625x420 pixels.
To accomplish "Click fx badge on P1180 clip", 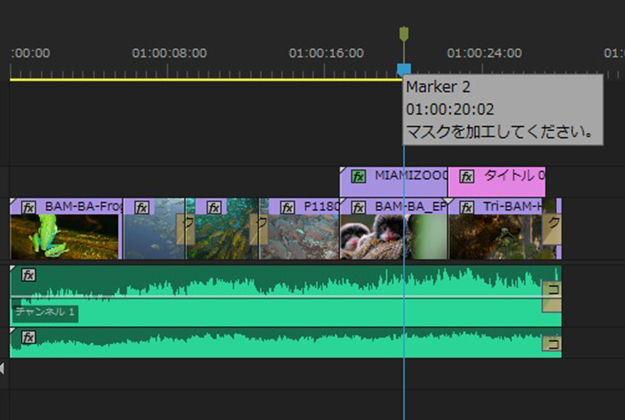I will 287,207.
